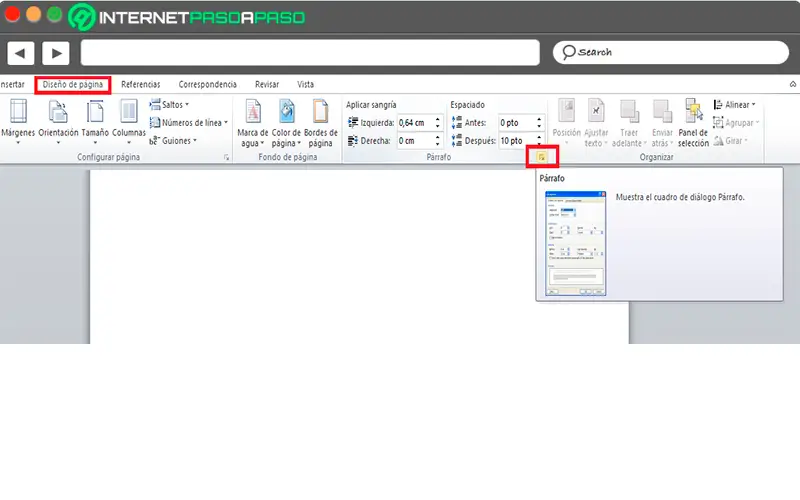The image size is (800, 500).
Task: Open the Girar rotate dropdown
Action: pos(731,140)
